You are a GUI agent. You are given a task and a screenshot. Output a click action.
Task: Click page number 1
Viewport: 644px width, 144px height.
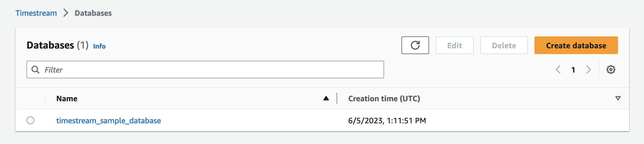click(x=573, y=70)
